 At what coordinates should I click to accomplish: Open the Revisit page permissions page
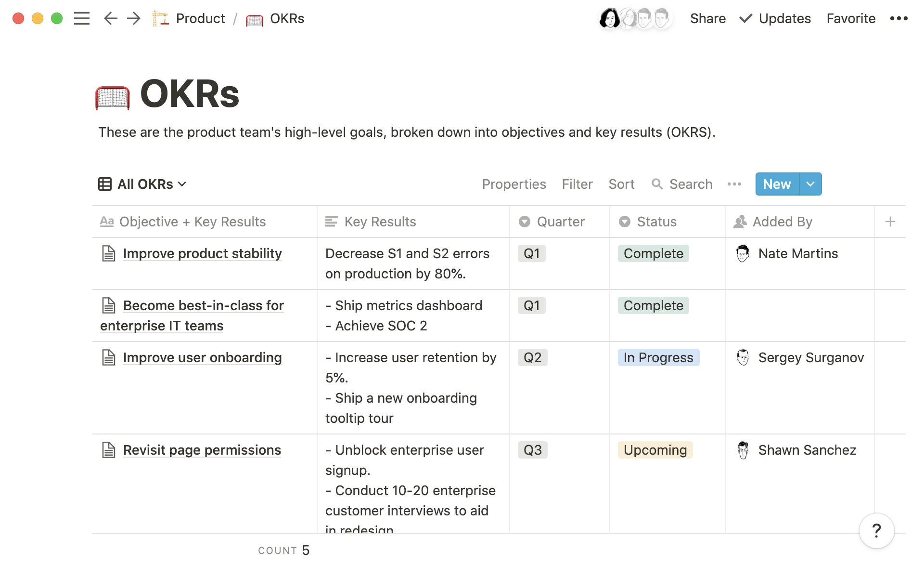(202, 450)
